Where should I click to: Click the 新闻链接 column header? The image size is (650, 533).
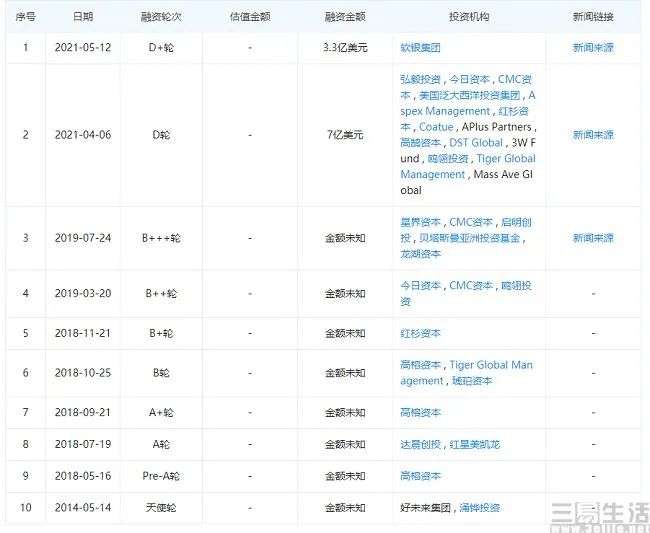593,17
